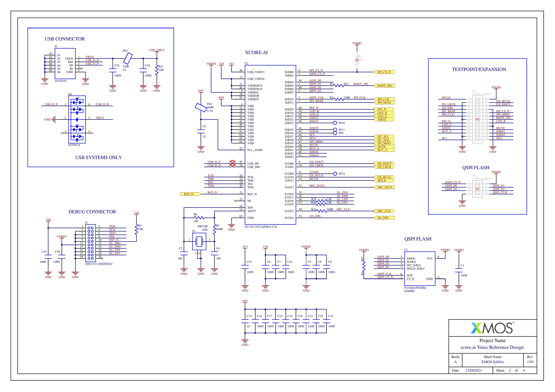Screen dimensions: 555x392
Task: Click the yellow I2C_SDA port
Action: tap(384, 140)
